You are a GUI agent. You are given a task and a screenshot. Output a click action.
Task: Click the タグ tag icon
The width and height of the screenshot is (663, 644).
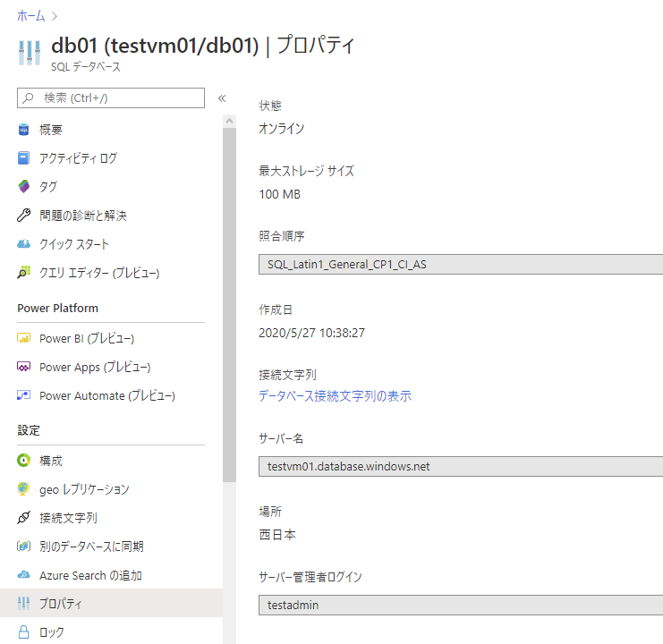(x=23, y=186)
